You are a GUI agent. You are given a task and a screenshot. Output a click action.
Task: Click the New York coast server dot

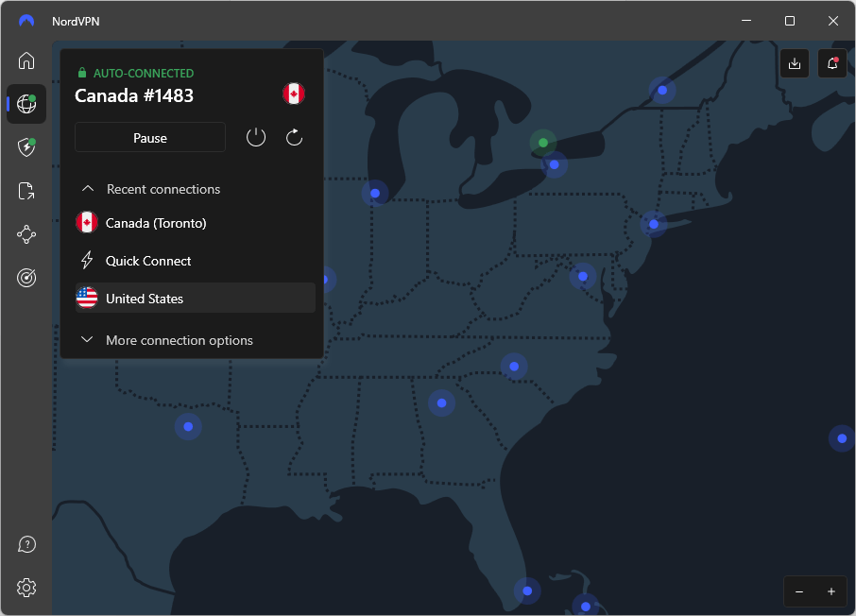tap(654, 224)
